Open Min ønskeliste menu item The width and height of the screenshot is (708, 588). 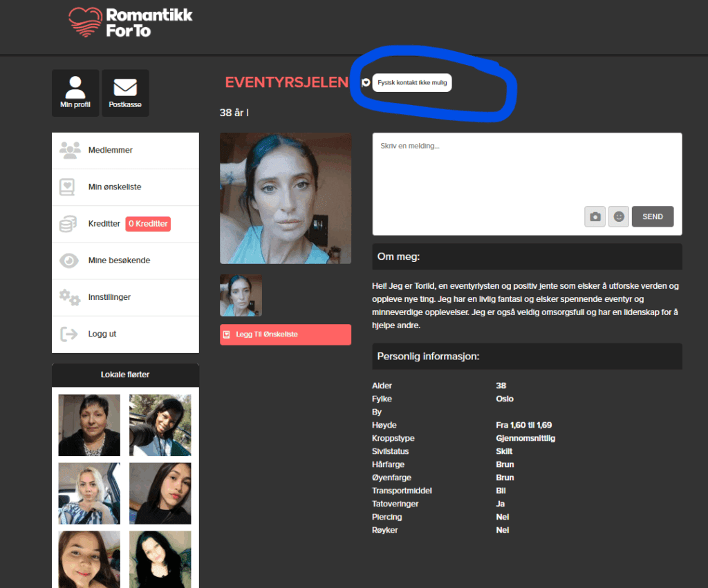coord(126,187)
